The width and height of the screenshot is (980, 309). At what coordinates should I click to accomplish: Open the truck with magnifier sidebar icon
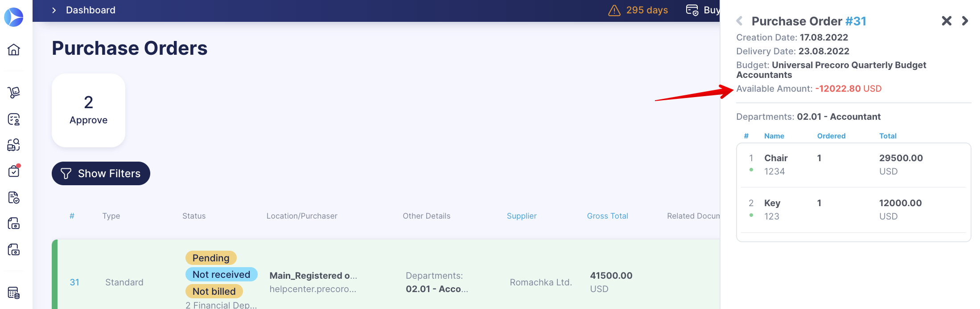[x=14, y=145]
